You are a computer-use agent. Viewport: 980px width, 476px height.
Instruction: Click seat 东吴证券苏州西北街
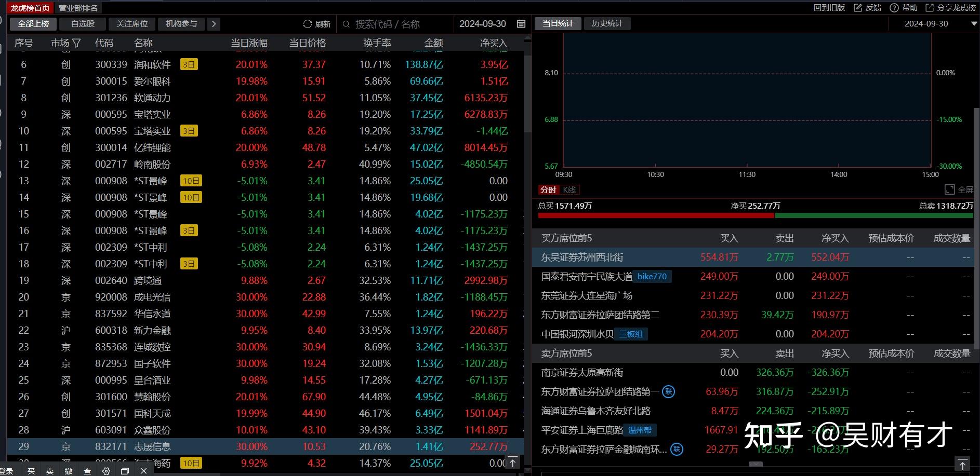click(582, 257)
